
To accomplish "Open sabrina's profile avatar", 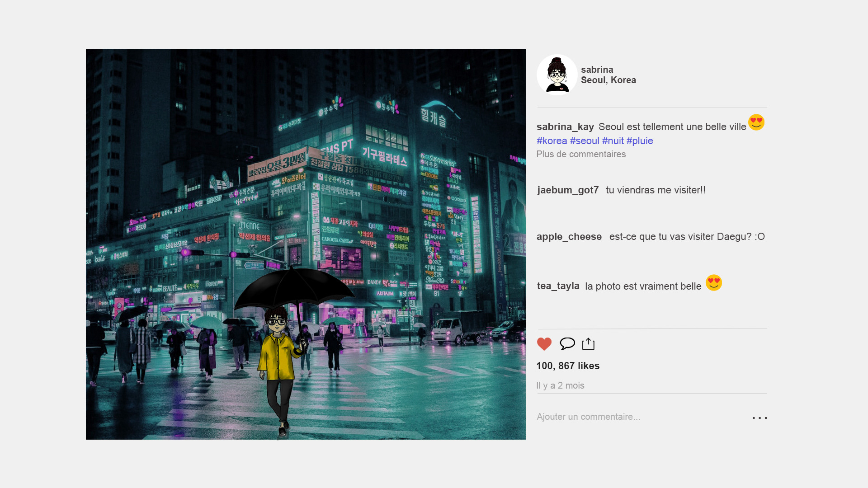I will [557, 75].
